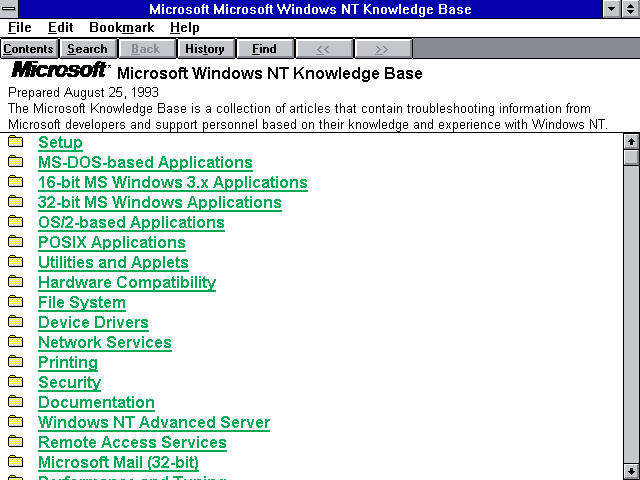
Task: Click the folder icon beside MS-DOS-based Applications
Action: (16, 161)
